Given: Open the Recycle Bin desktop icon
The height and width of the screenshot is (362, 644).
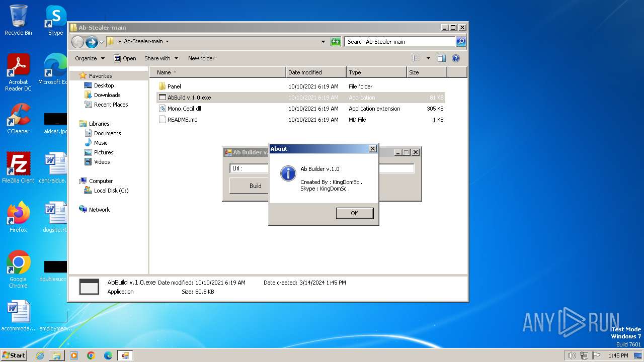Looking at the screenshot, I should (18, 20).
